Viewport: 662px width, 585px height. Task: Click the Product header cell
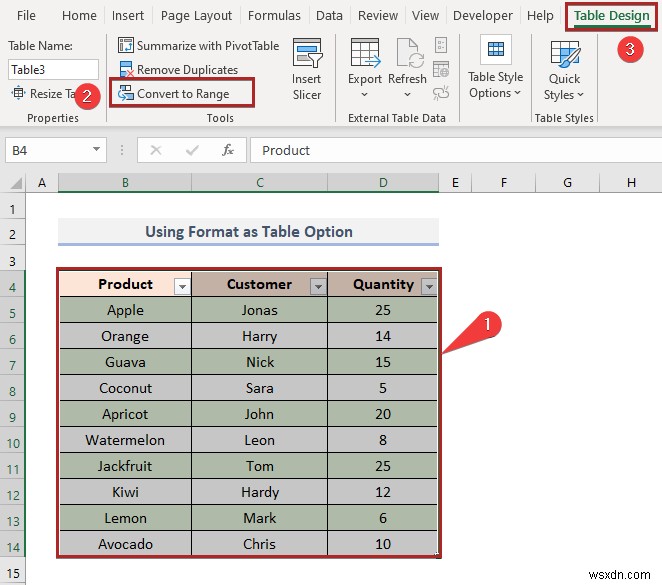coord(125,284)
